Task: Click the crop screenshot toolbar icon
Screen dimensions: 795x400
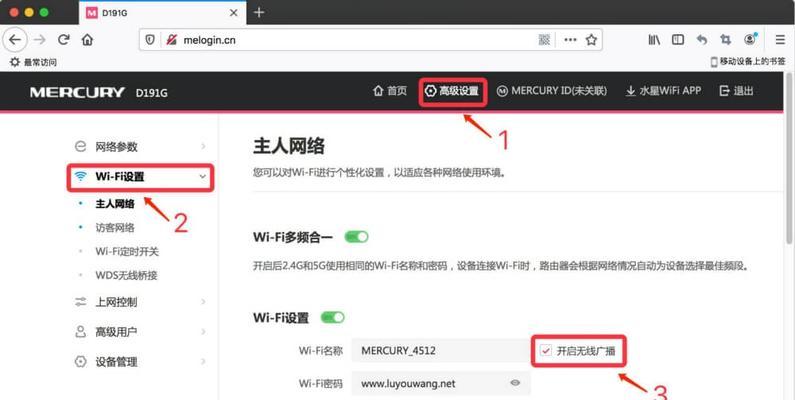Action: tap(726, 40)
